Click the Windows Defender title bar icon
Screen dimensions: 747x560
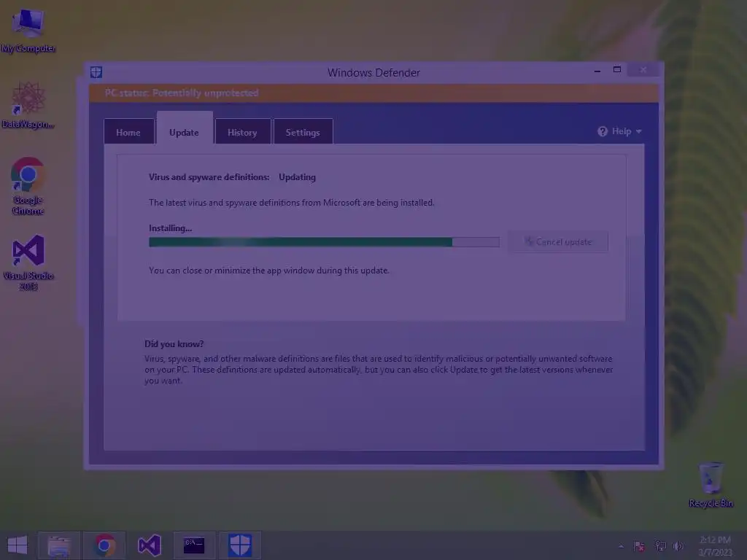point(96,72)
